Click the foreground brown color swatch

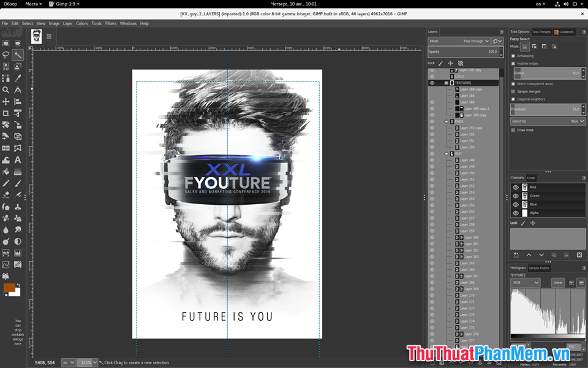click(9, 288)
